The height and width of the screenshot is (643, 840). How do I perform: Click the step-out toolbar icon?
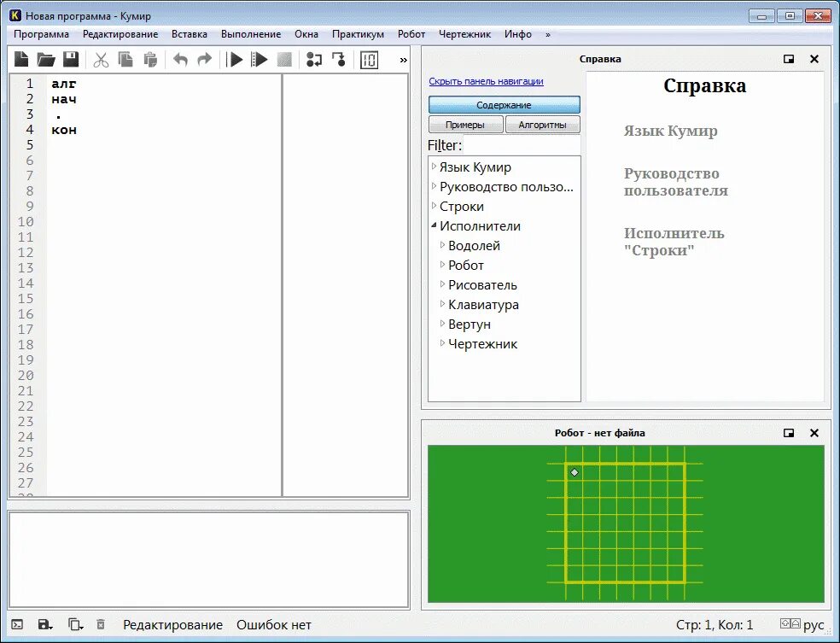pyautogui.click(x=339, y=60)
